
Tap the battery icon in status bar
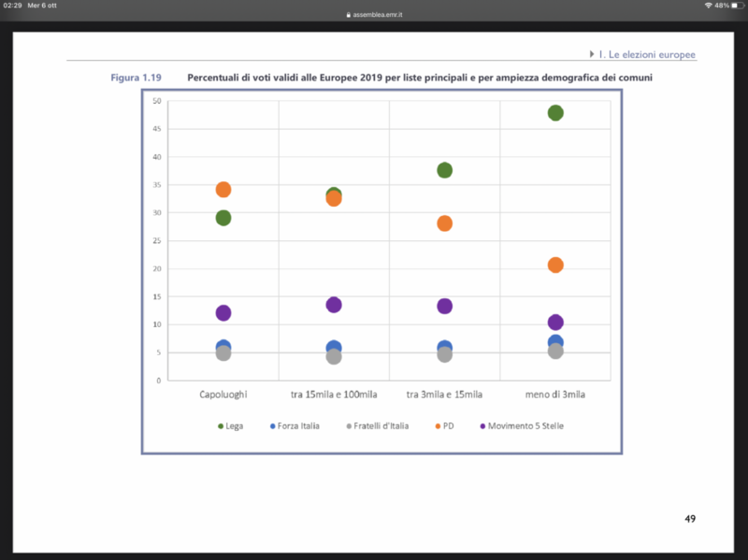737,6
